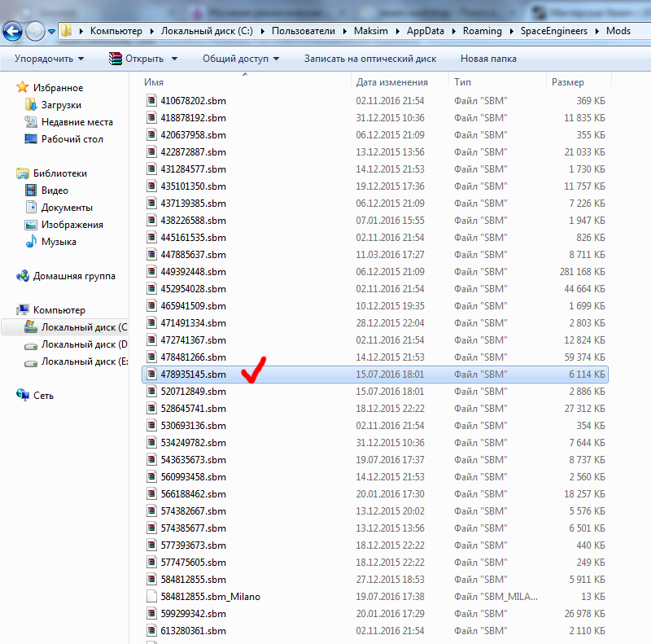
Task: Click the Forward navigation arrow
Action: 35,31
